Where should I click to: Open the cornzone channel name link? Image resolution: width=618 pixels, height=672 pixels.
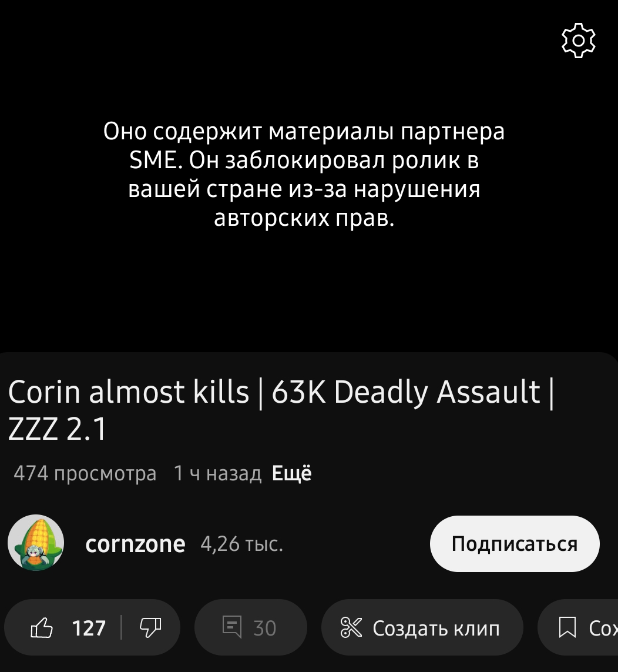pos(135,544)
